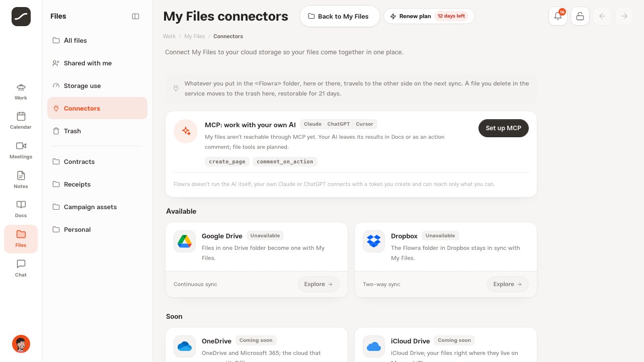Click the Continuous sync label
The height and width of the screenshot is (362, 644).
(x=195, y=284)
